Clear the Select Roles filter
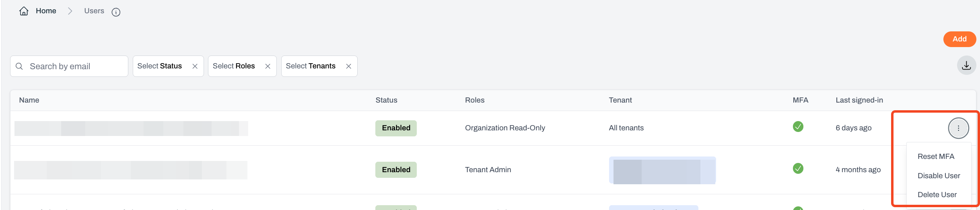Screen dimensions: 980x210 pyautogui.click(x=268, y=66)
